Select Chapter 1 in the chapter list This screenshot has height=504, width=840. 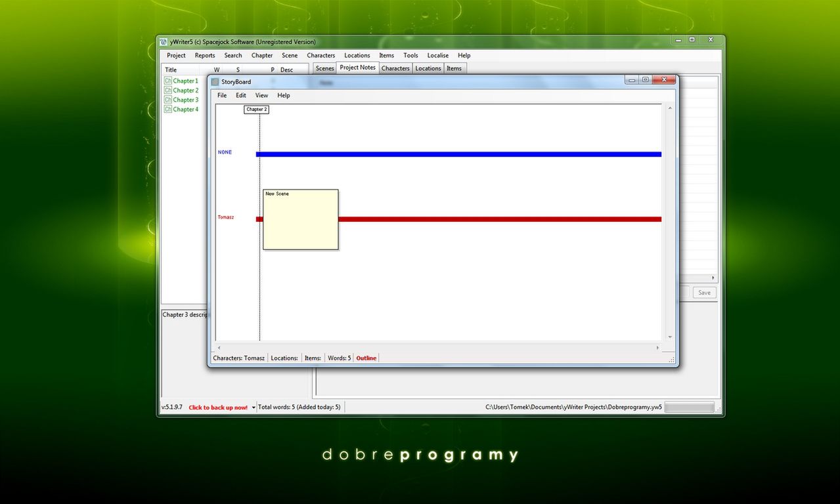pos(185,81)
